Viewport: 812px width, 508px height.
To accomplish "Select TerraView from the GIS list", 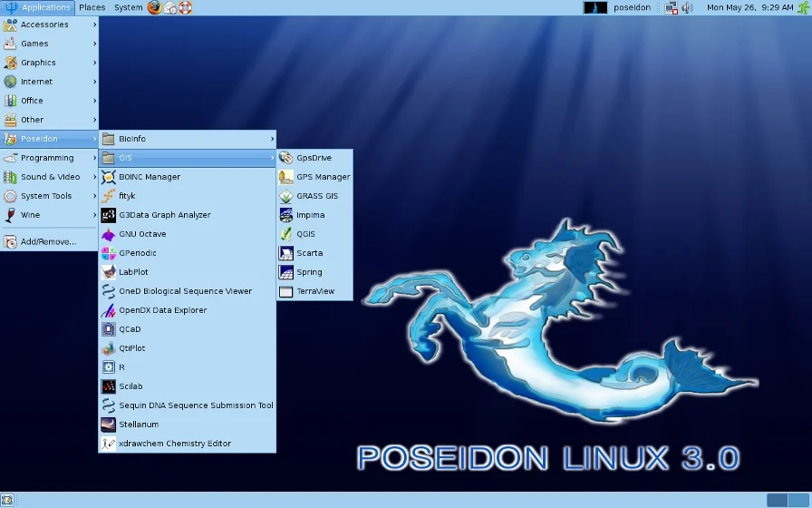I will [x=314, y=291].
